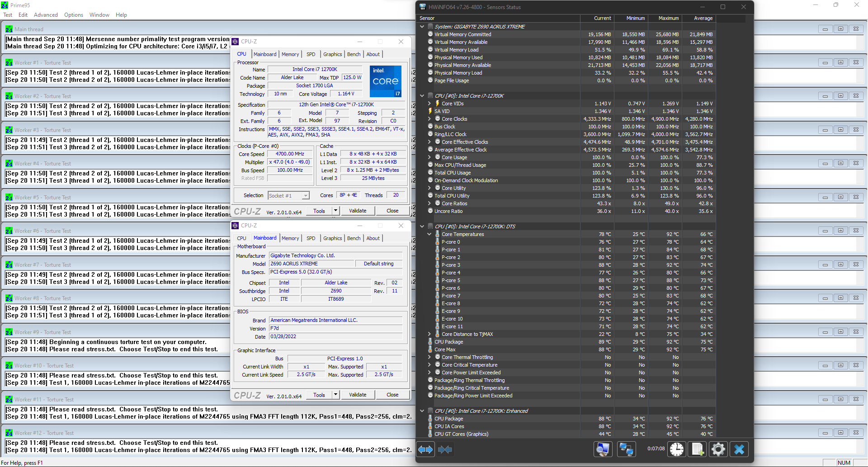Image resolution: width=868 pixels, height=467 pixels.
Task: Click thermometer icon next to CPU Package 89 °C
Action: [x=430, y=342]
